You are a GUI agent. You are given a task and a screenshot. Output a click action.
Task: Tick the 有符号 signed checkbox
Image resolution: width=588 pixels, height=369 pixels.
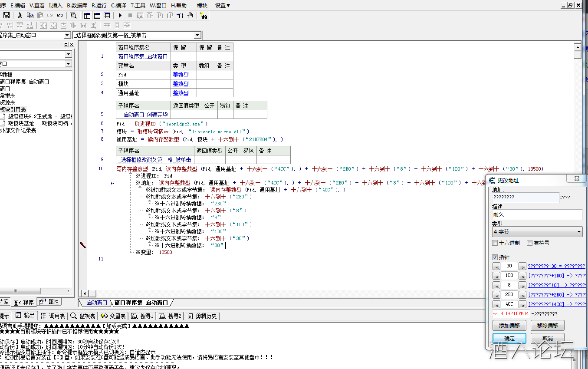529,243
